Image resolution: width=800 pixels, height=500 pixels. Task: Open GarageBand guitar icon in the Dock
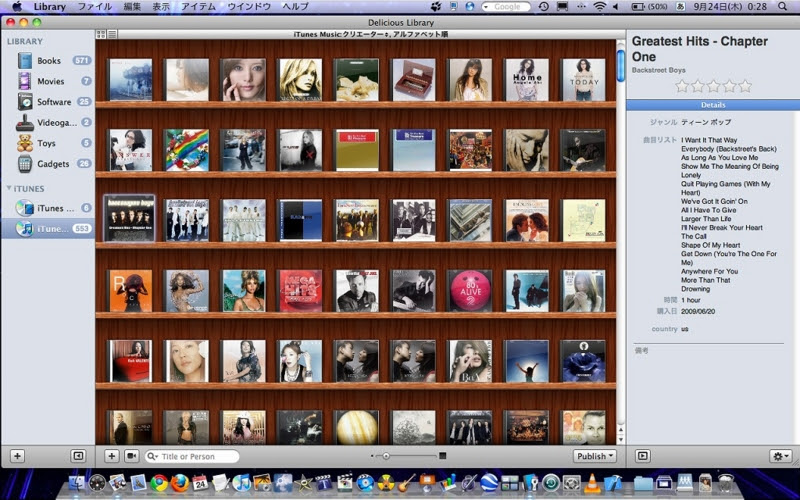click(x=406, y=482)
